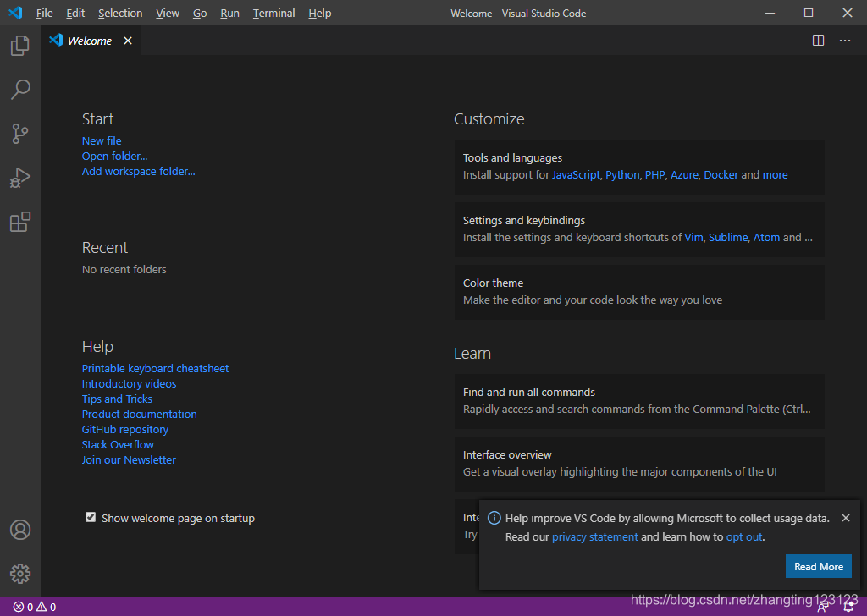This screenshot has height=616, width=867.
Task: Open the More Actions ellipsis menu
Action: (x=844, y=41)
